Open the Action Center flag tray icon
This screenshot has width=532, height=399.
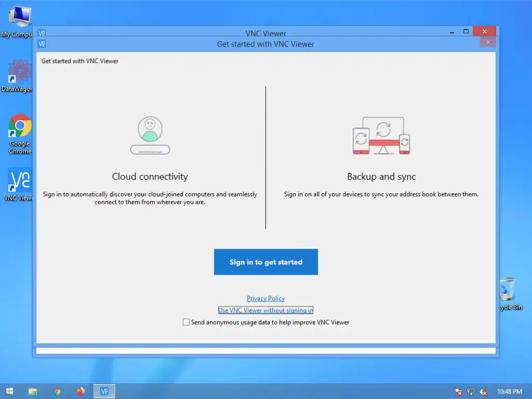[x=458, y=392]
